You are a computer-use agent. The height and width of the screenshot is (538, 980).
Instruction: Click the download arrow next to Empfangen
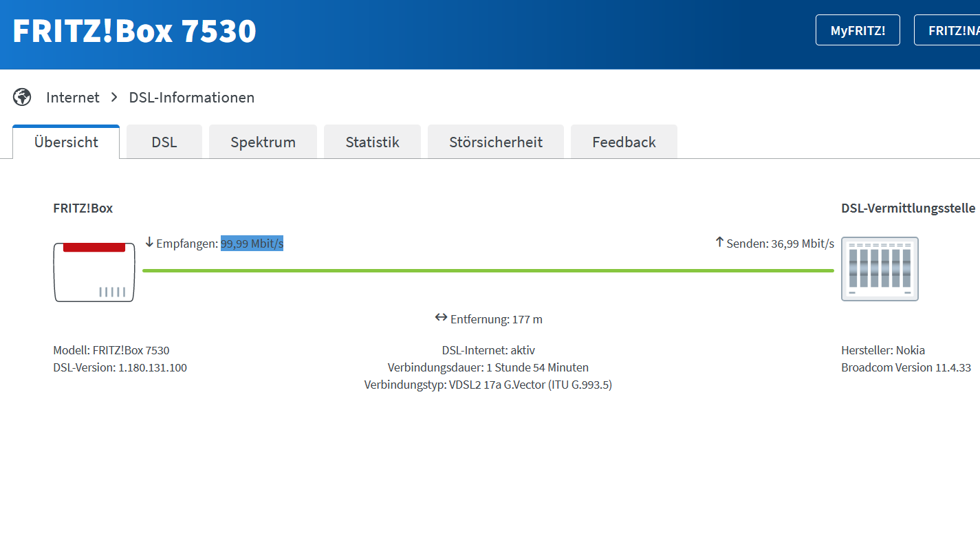149,242
